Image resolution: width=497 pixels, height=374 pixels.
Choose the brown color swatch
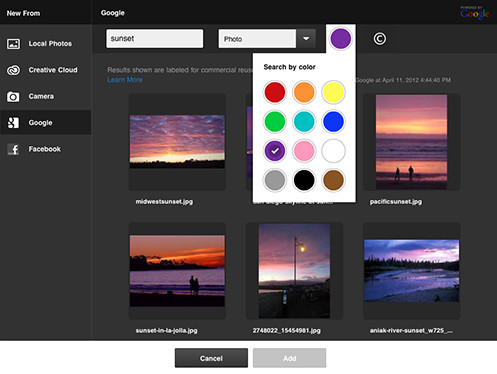coord(333,180)
